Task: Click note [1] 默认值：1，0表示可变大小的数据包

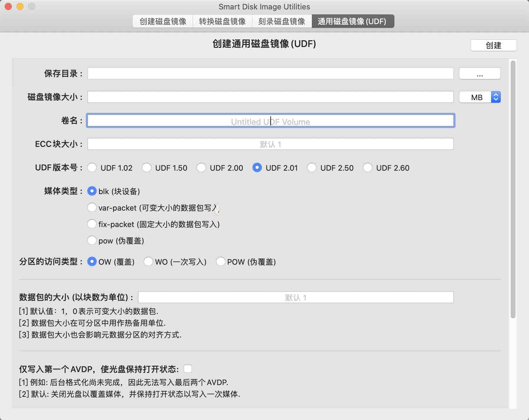Action: (89, 311)
